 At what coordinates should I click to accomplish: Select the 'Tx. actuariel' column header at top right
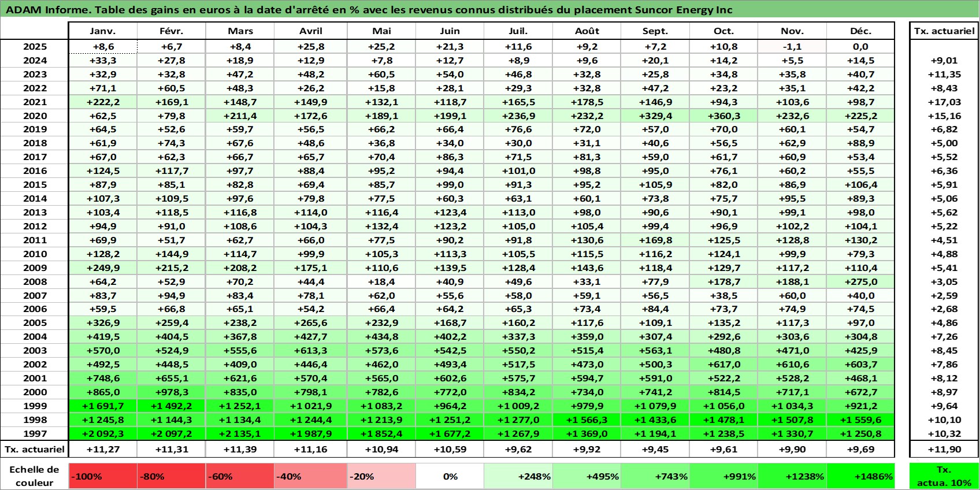coord(944,31)
